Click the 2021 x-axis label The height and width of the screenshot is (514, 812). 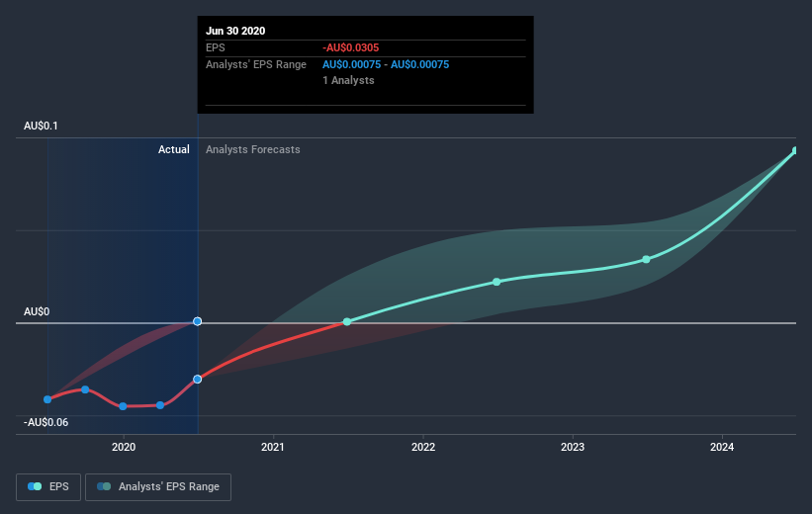point(273,447)
